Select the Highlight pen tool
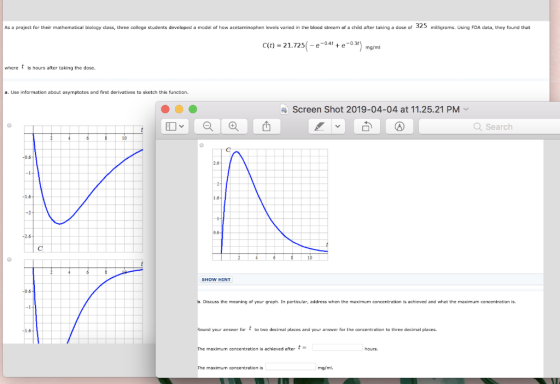Screen dimensions: 560x384 click(320, 126)
